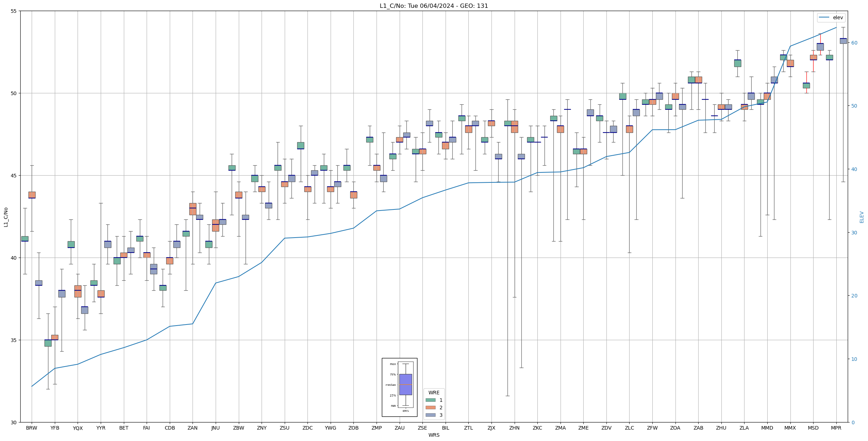The height and width of the screenshot is (441, 868).
Task: Click the 'YFB' x-axis label
Action: click(x=55, y=428)
